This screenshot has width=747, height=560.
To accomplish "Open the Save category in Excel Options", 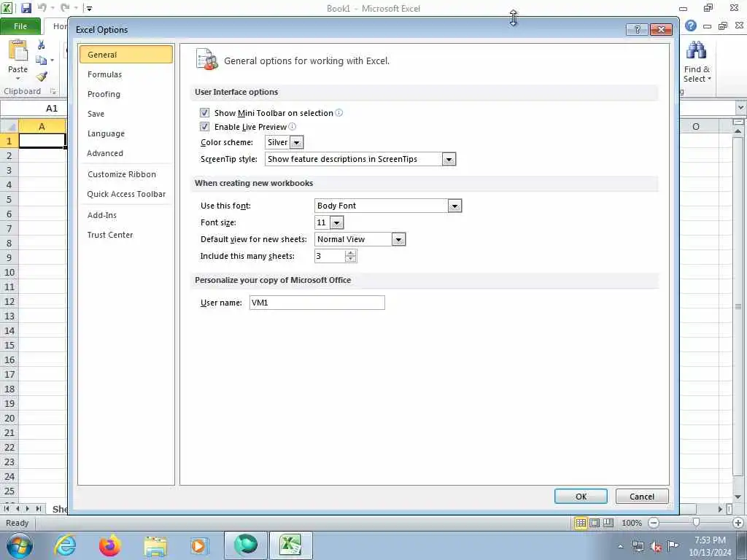I will (x=125, y=114).
